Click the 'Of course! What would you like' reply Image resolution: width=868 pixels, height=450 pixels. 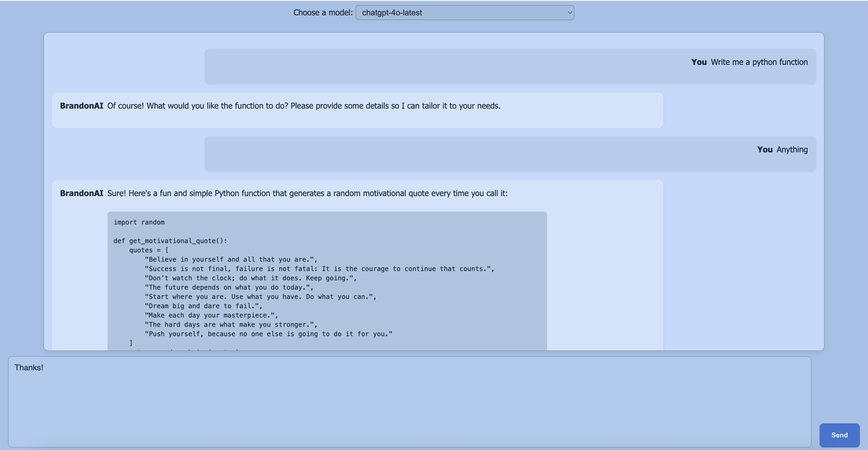point(303,106)
